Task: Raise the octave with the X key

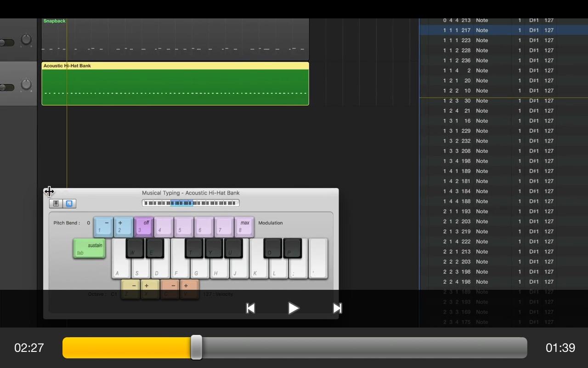Action: click(150, 289)
